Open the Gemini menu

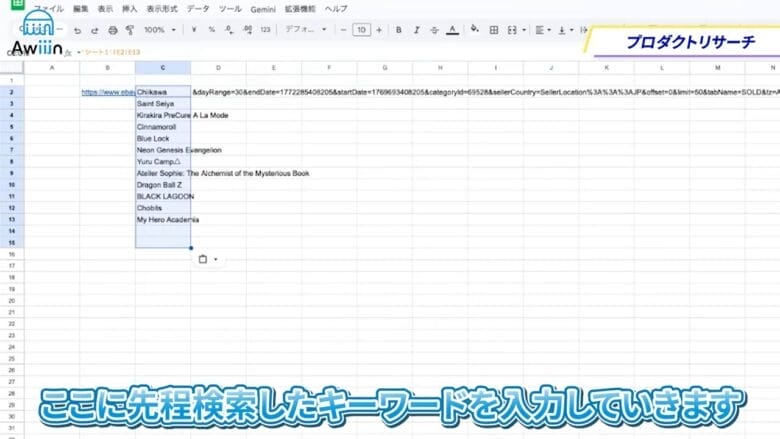tap(263, 9)
